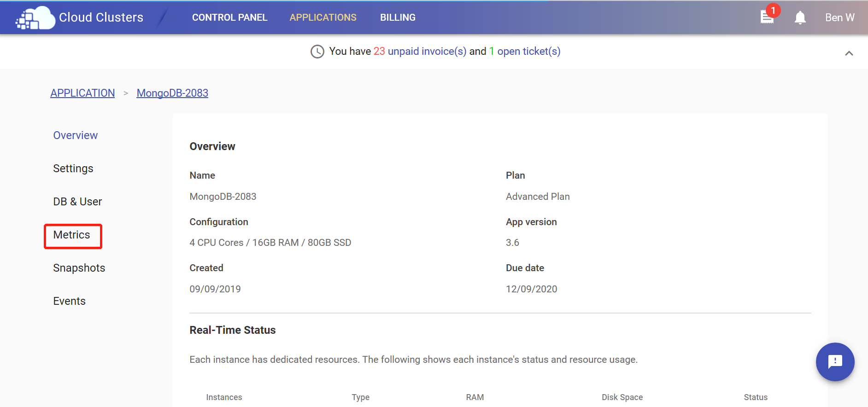Click the Real-Time Status heading

tap(233, 330)
